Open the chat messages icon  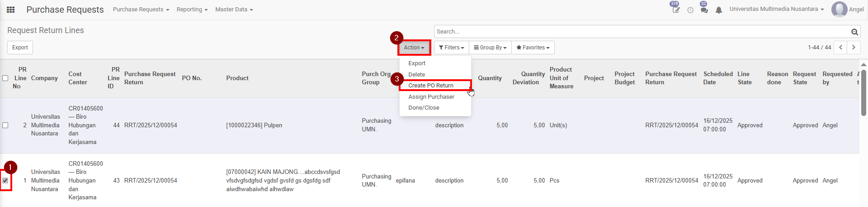[x=704, y=10]
